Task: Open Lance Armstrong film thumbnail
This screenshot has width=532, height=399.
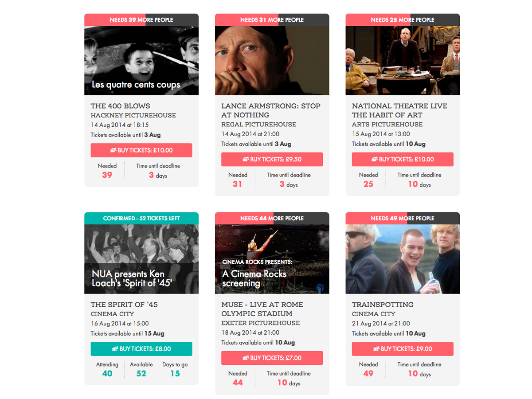Action: [272, 60]
